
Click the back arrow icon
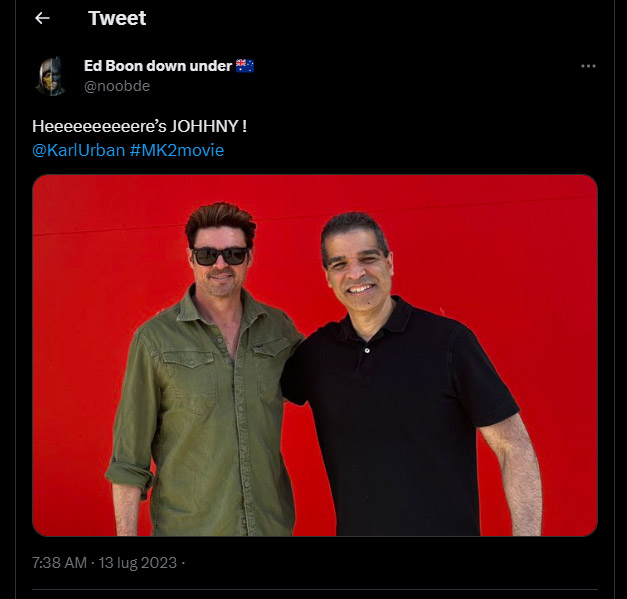click(x=42, y=18)
